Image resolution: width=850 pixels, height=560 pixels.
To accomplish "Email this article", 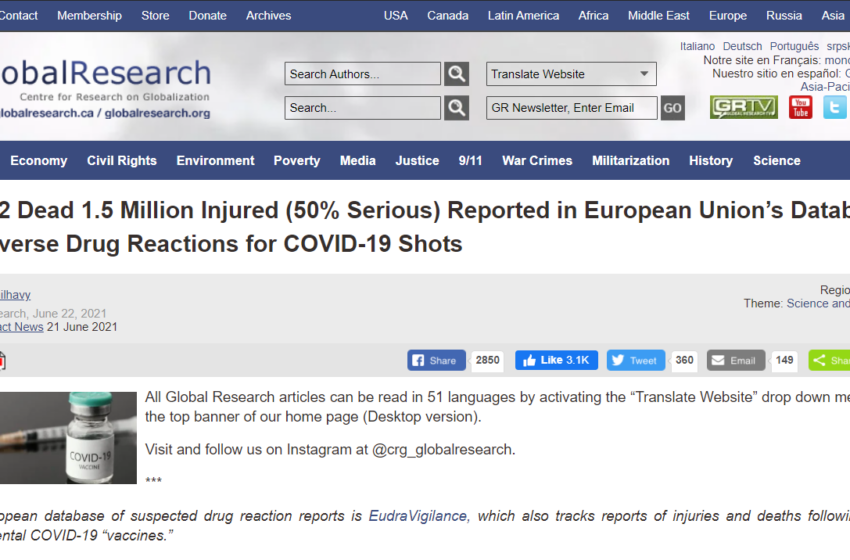I will pos(736,361).
